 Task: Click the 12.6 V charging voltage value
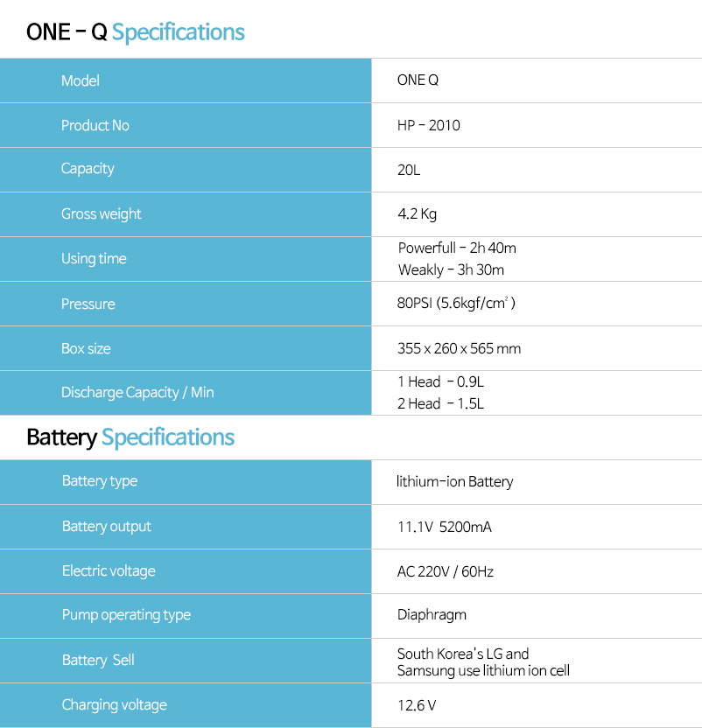417,705
